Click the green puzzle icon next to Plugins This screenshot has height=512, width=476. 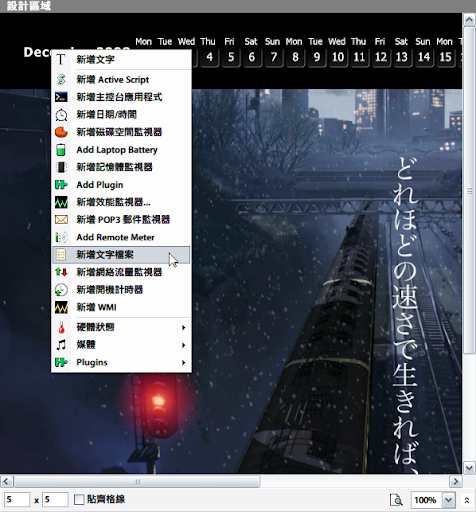point(61,362)
